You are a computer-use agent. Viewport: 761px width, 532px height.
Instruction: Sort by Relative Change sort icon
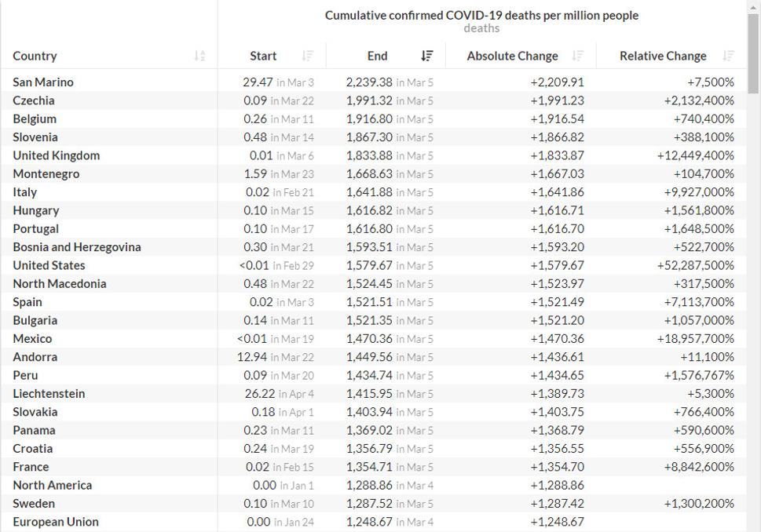pyautogui.click(x=728, y=56)
